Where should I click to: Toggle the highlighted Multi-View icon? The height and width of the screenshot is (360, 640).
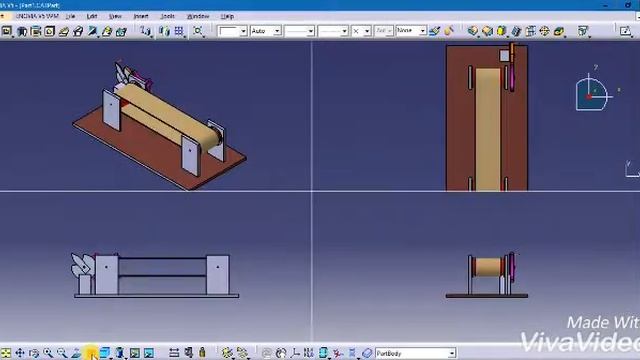point(91,353)
